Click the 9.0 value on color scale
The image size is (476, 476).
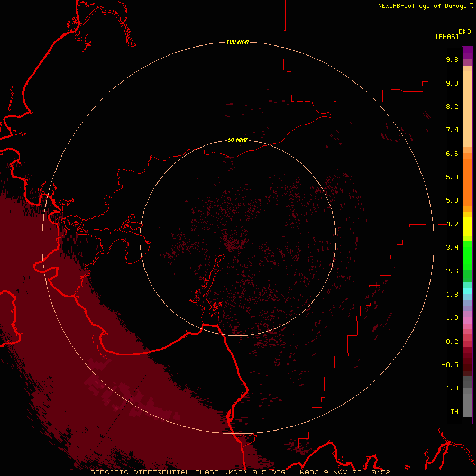pos(452,83)
